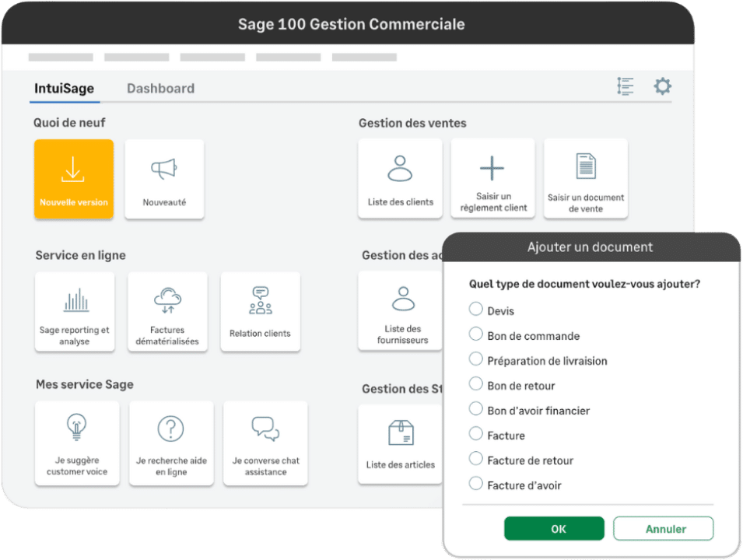This screenshot has height=560, width=743.
Task: Open the Nouvelle version download tile
Action: (74, 179)
